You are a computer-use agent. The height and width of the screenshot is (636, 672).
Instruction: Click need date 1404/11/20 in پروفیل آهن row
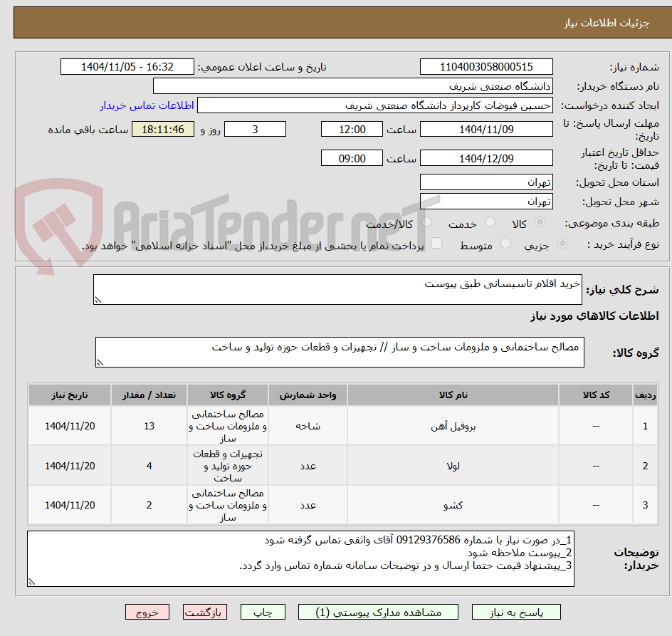[70, 426]
